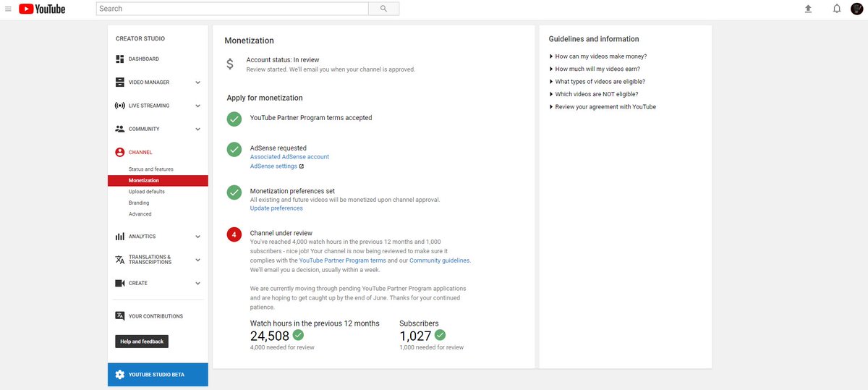Expand 'Which videos are NOT eligible?'
This screenshot has width=868, height=390.
594,94
